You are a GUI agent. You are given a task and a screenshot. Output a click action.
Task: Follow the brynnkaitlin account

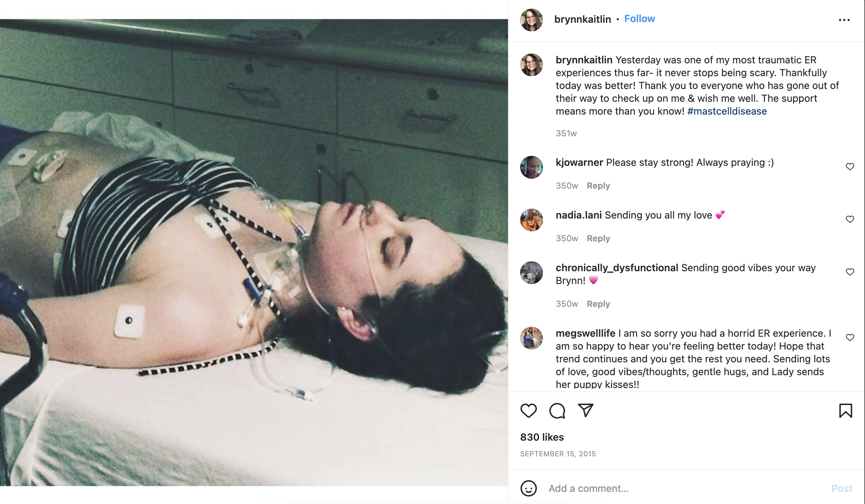coord(639,19)
